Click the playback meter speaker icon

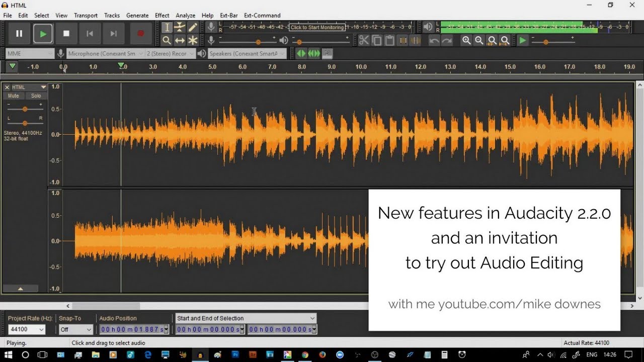[x=428, y=27]
